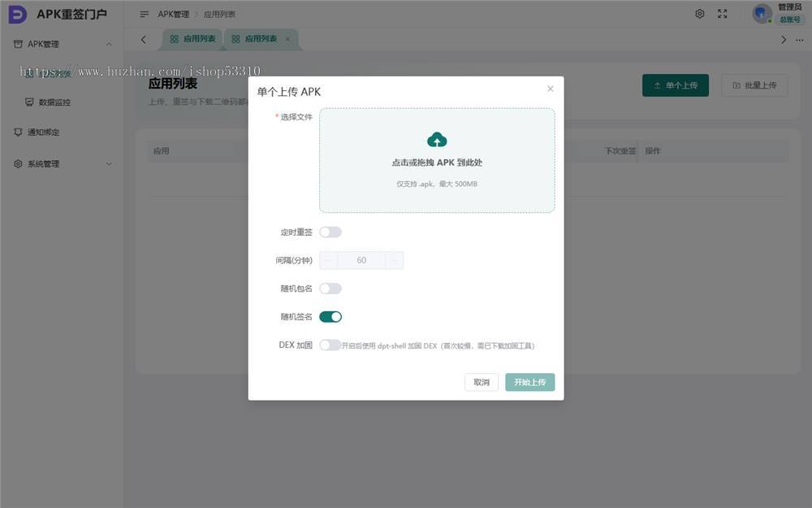Viewport: 812px width, 508px height.
Task: Click the 下次重签 column header
Action: pyautogui.click(x=620, y=151)
